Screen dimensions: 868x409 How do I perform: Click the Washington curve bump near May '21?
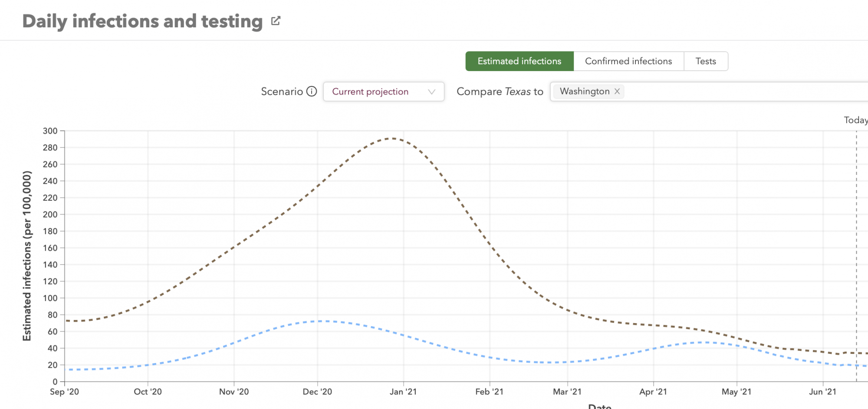[x=705, y=343]
